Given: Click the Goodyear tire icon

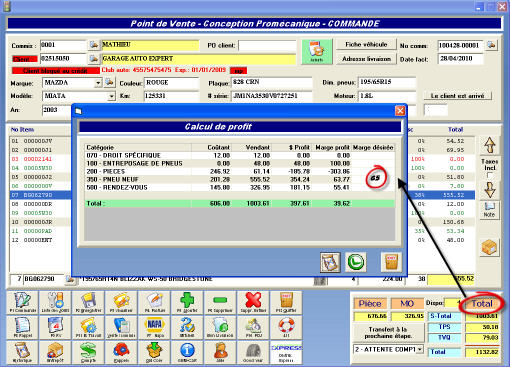Looking at the screenshot, I should 253,352.
